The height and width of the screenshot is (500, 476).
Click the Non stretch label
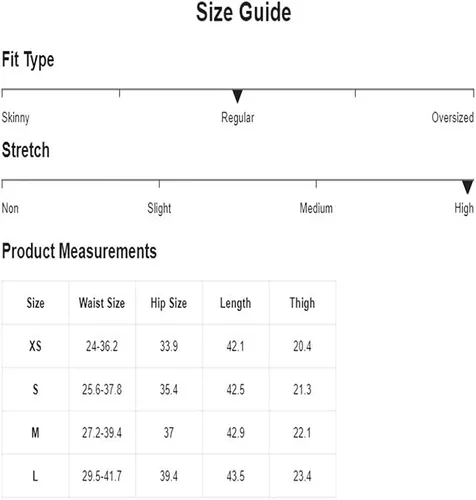pos(10,208)
